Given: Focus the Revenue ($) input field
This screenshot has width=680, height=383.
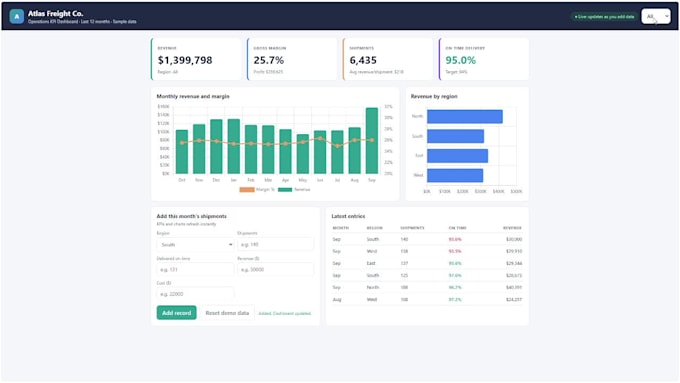Looking at the screenshot, I should [275, 269].
